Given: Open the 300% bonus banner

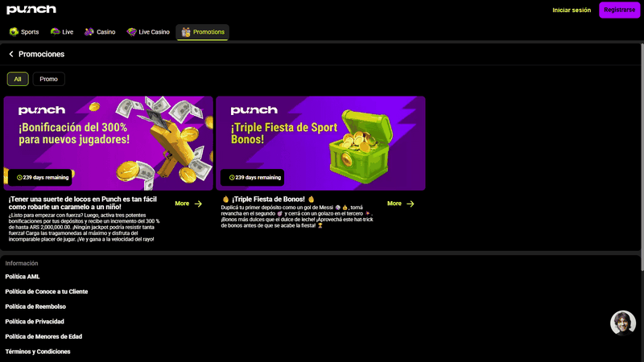Looking at the screenshot, I should coord(108,142).
